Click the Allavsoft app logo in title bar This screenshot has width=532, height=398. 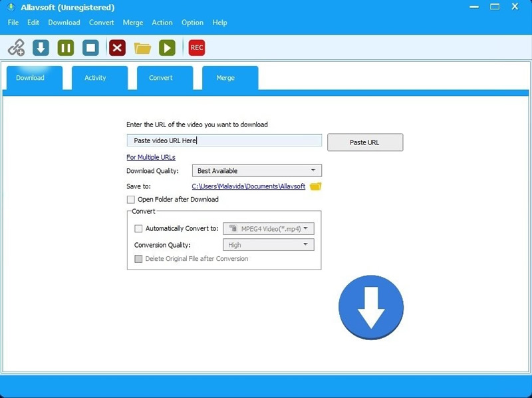11,7
